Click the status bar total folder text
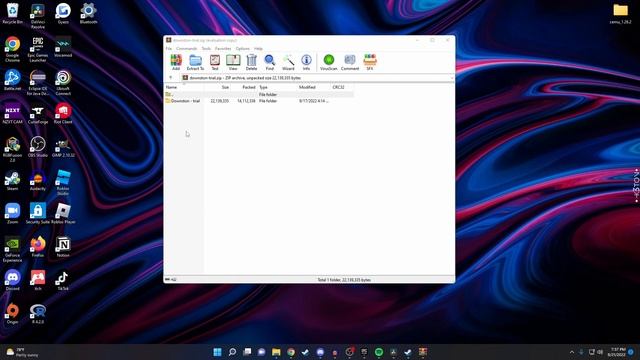 (x=344, y=280)
